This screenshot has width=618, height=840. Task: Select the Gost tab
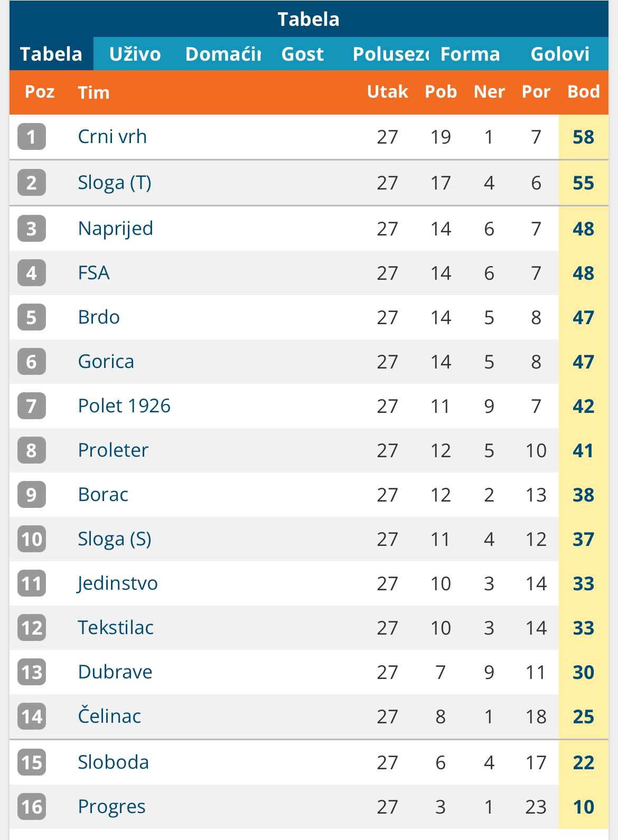(x=303, y=54)
